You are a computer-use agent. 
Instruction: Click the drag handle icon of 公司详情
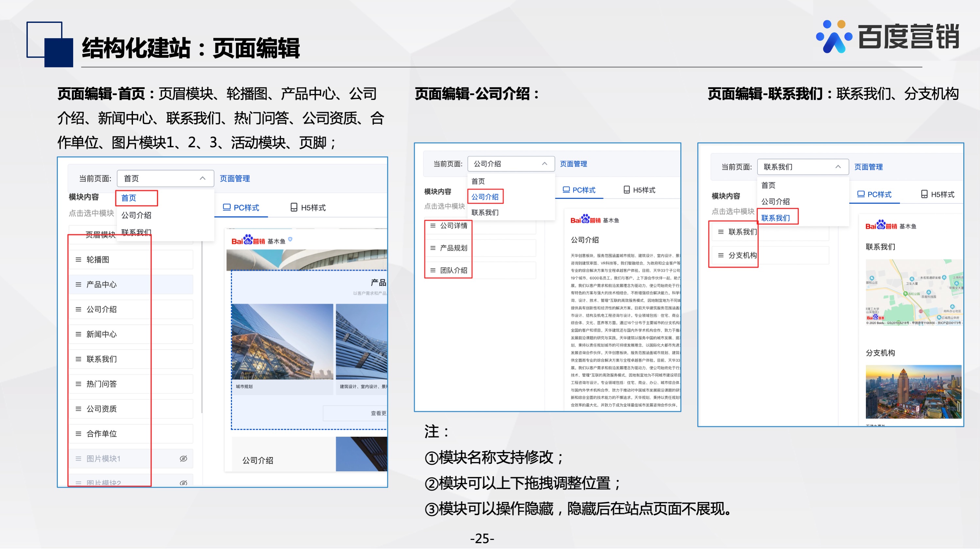(x=433, y=226)
